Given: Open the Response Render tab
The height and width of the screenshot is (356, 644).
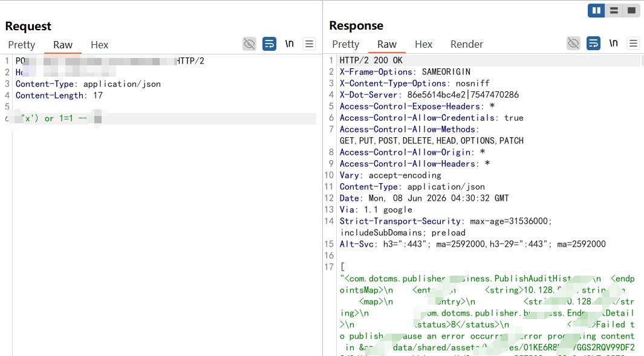Looking at the screenshot, I should coord(467,44).
